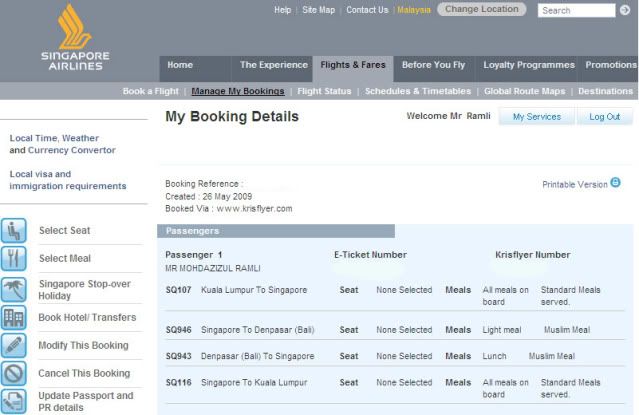Screen dimensions: 639x415
Task: Focus the Search input field
Action: 576,11
